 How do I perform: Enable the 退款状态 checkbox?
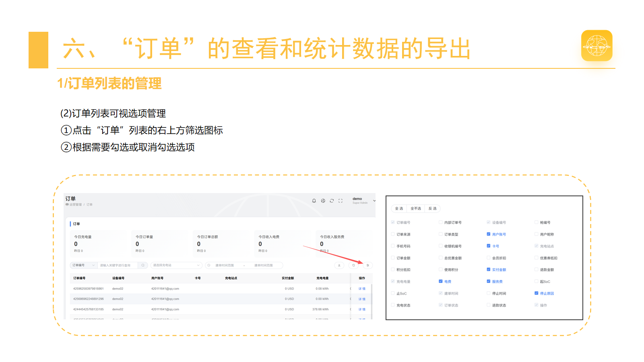click(x=489, y=305)
